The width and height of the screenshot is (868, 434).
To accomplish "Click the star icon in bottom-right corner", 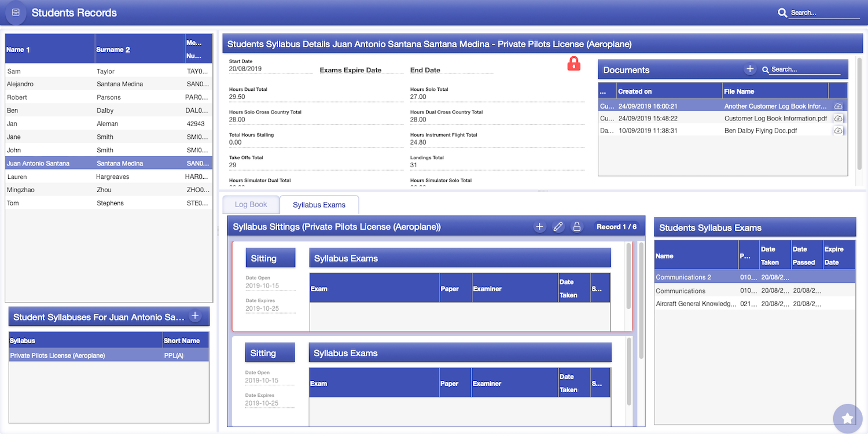I will (x=847, y=418).
